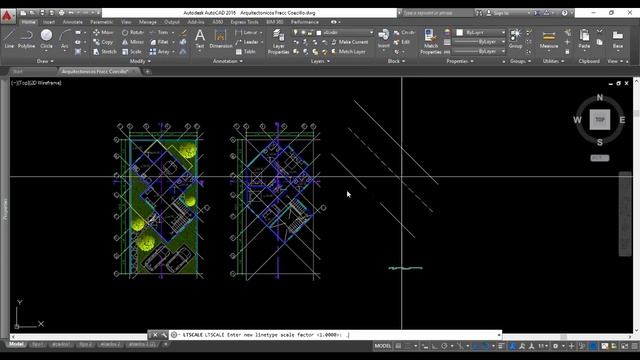640x360 pixels.
Task: Activate the Mirror command
Action: point(133,42)
